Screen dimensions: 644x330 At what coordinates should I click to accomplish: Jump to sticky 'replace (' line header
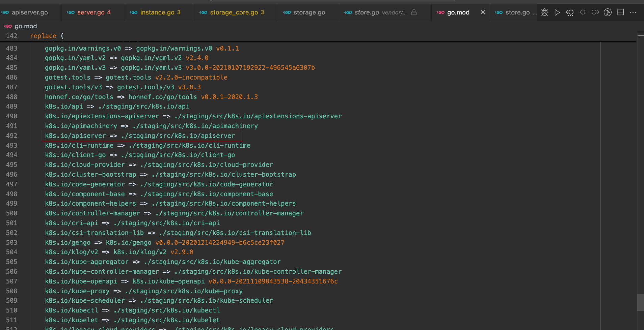click(x=47, y=36)
